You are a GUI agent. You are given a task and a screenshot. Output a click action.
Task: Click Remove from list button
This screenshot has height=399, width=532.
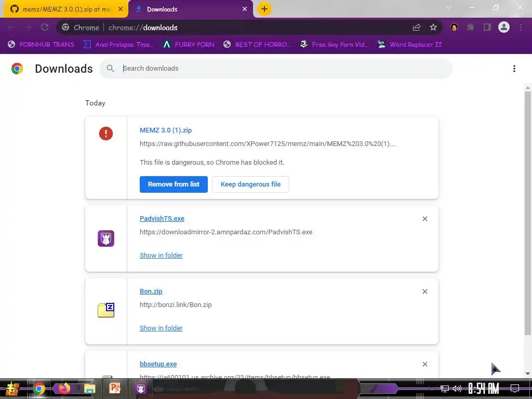pyautogui.click(x=174, y=184)
